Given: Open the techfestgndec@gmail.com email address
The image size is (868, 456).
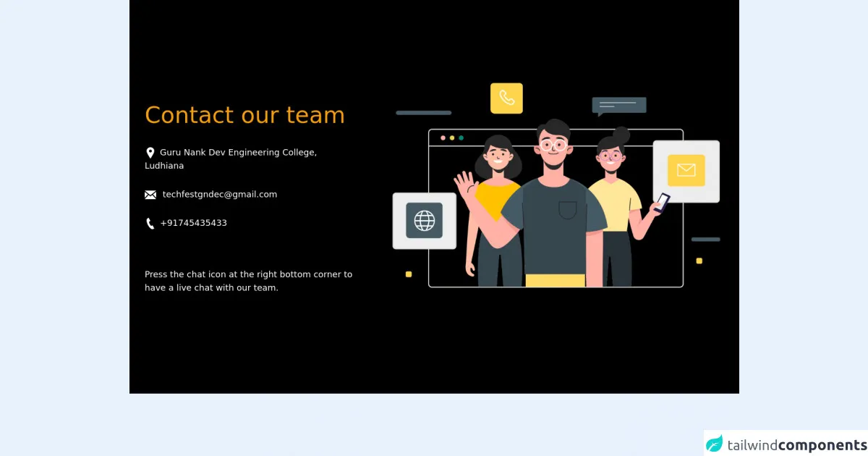Looking at the screenshot, I should (219, 195).
